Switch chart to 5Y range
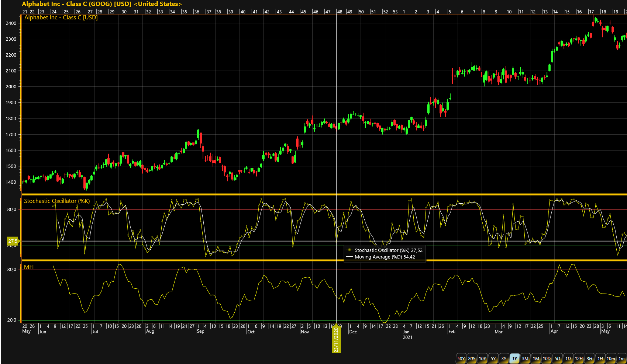Screen dimensions: 627x364 [493, 358]
